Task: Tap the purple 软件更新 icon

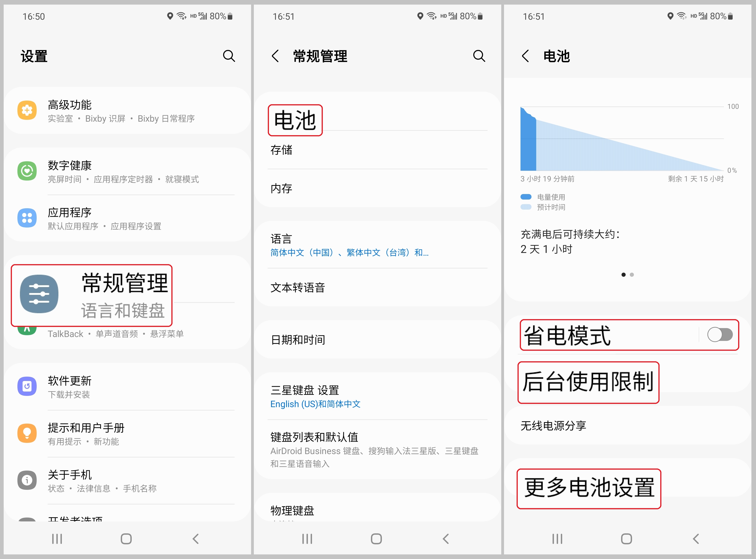Action: coord(27,386)
